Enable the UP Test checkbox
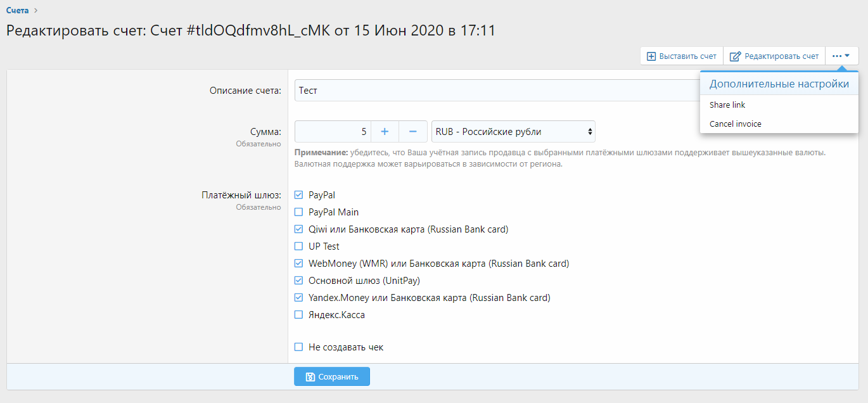868x403 pixels. 298,246
